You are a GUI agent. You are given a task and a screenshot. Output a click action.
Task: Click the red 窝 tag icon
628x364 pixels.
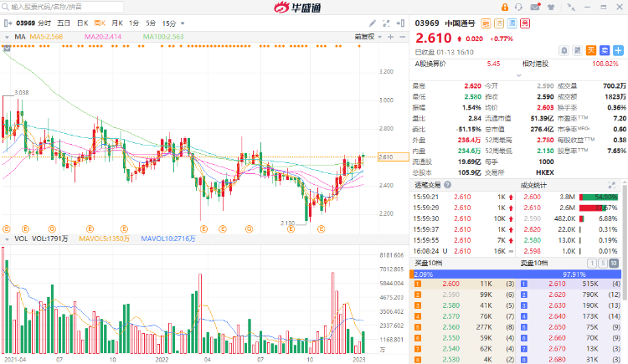pos(525,23)
